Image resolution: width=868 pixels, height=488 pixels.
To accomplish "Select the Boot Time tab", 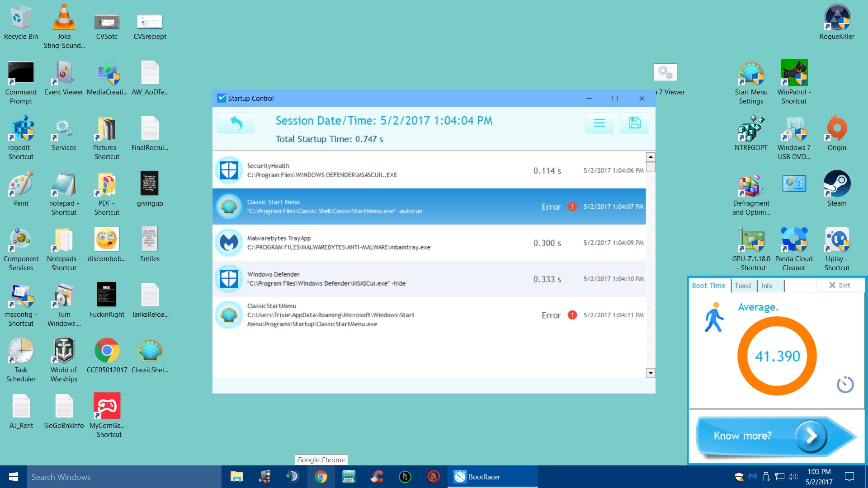I will 708,286.
